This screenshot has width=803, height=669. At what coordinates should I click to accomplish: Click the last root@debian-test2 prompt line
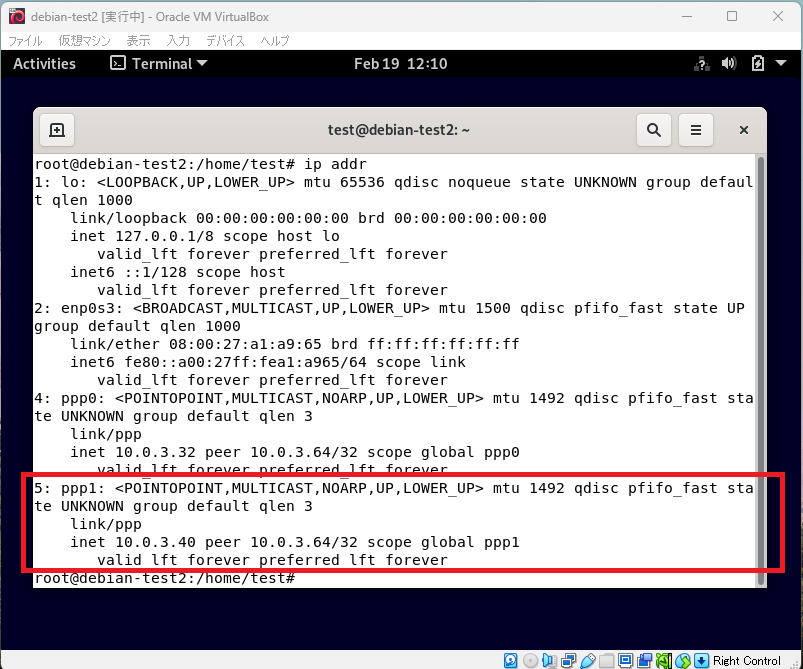coord(164,578)
